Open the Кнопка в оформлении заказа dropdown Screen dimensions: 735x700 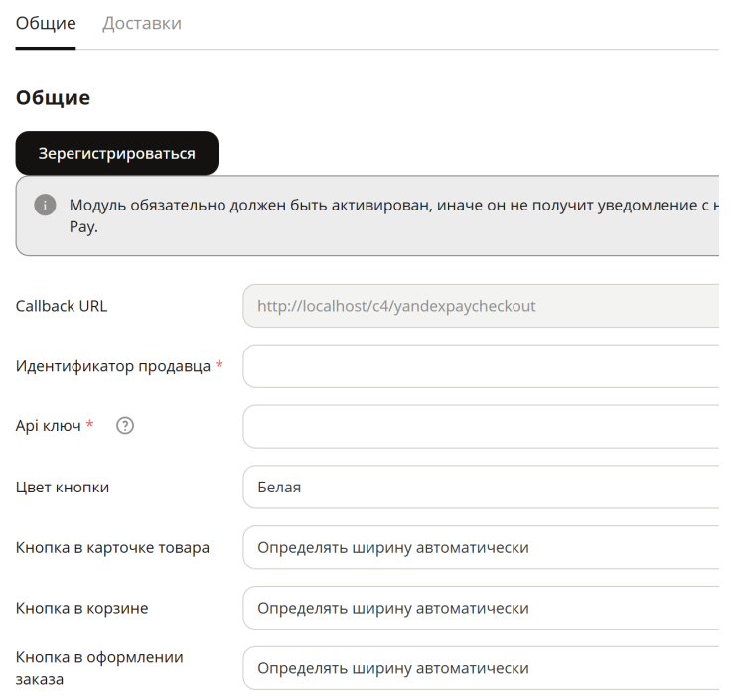point(481,668)
